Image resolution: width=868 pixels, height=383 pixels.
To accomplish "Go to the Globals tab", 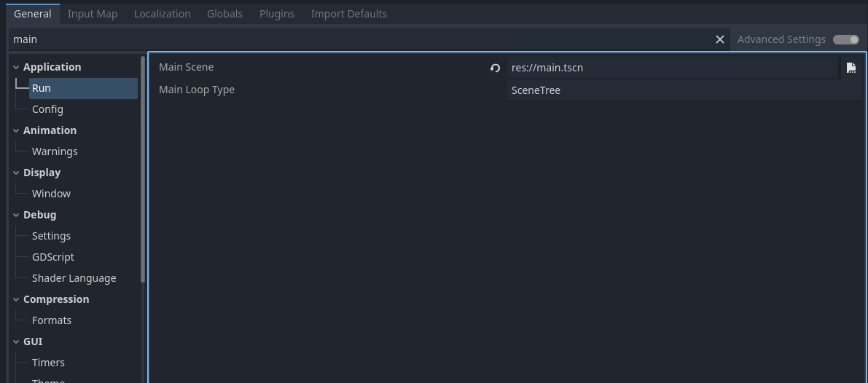I will (x=224, y=14).
